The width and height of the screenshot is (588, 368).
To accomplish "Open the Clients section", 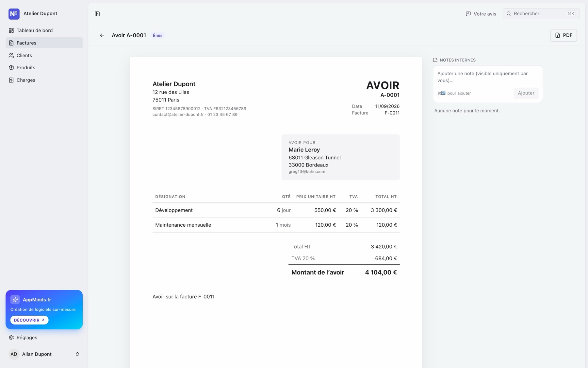I will tap(44, 55).
